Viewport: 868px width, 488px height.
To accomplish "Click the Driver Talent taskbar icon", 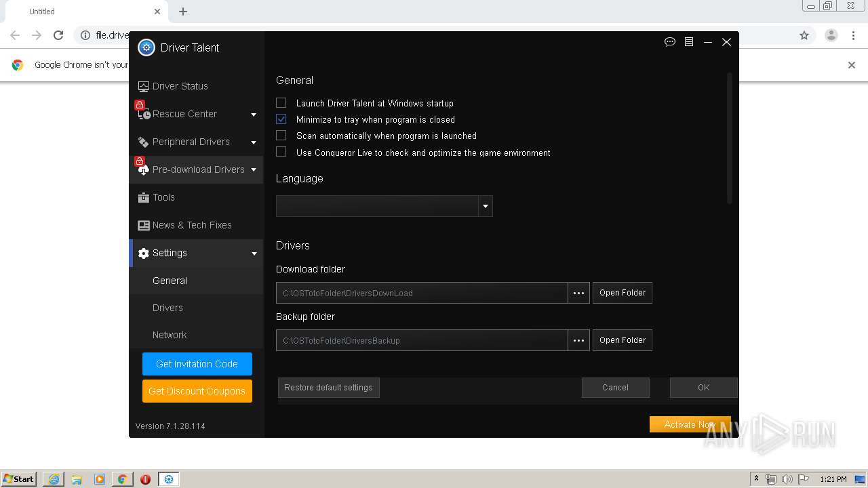I will [x=169, y=479].
